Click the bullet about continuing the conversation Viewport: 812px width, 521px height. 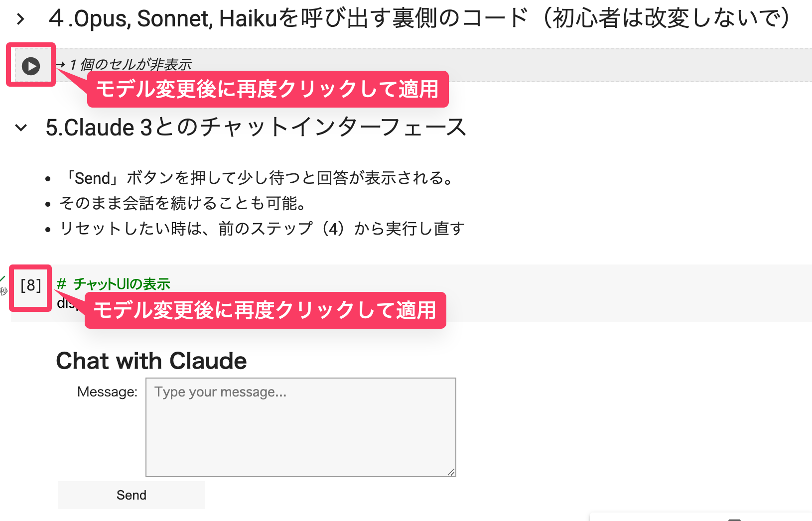point(183,203)
